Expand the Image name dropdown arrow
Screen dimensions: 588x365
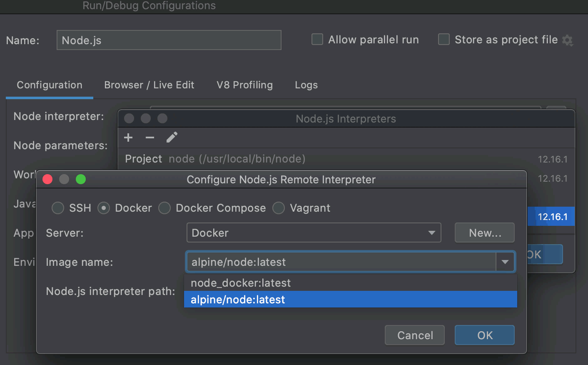point(505,262)
